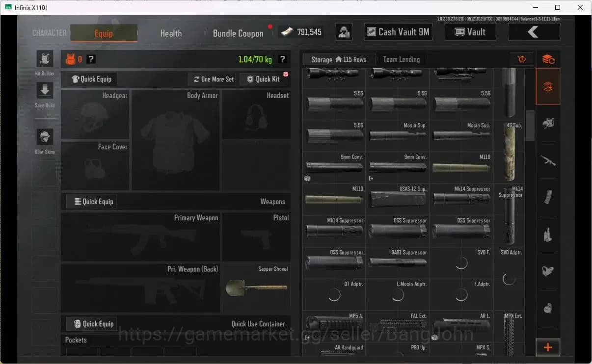Select the OSS Suppressor under USAS-12 Sup.
Screen dimensions: 592x364
tap(398, 230)
